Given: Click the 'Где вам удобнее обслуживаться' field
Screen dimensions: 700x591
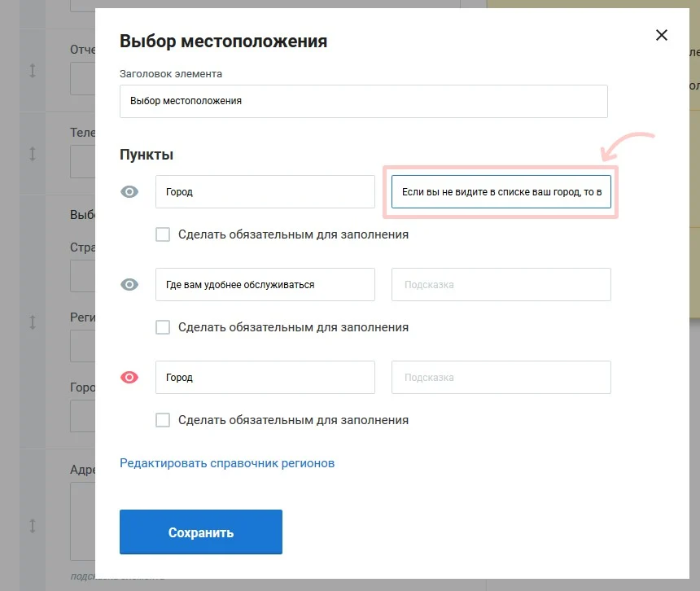Looking at the screenshot, I should (x=265, y=285).
